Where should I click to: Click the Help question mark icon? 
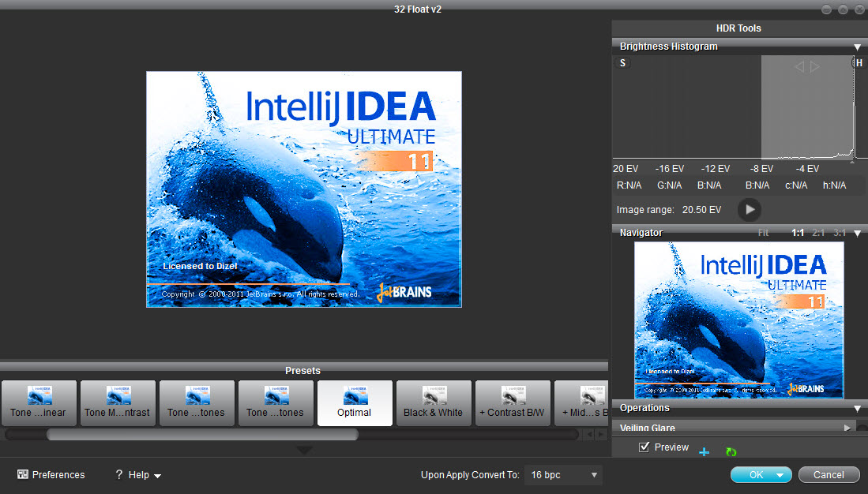[x=118, y=474]
